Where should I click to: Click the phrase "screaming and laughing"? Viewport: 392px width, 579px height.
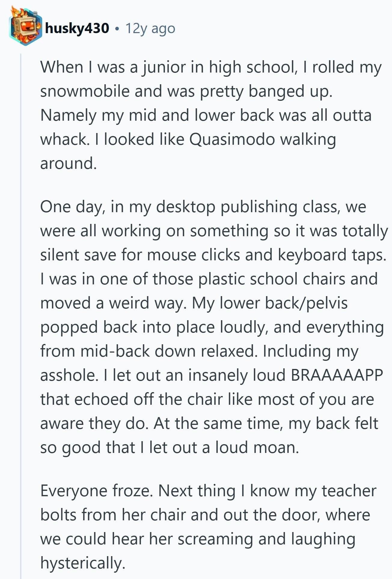tap(267, 539)
